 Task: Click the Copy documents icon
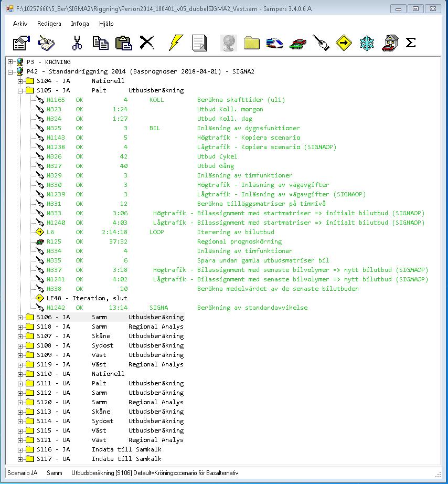tap(101, 43)
